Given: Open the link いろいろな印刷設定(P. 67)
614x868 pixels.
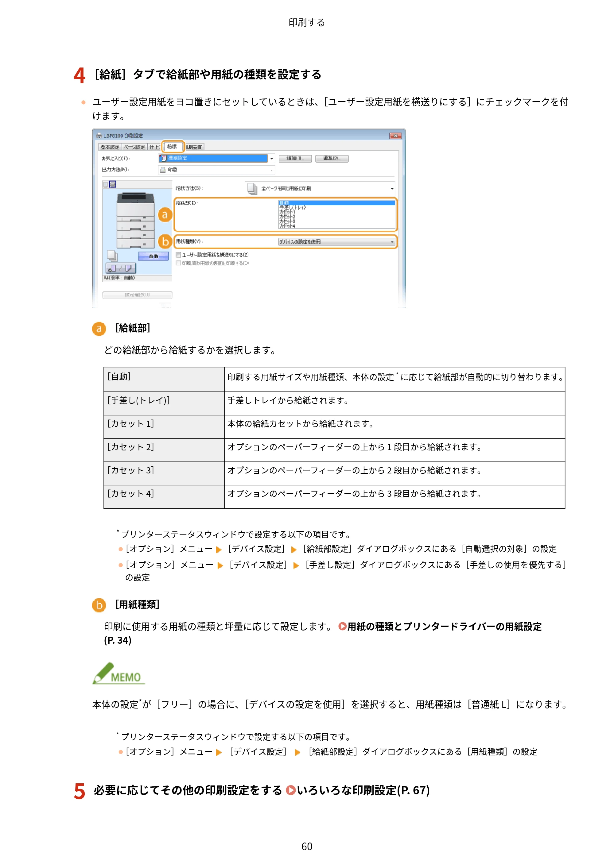Looking at the screenshot, I should (358, 790).
